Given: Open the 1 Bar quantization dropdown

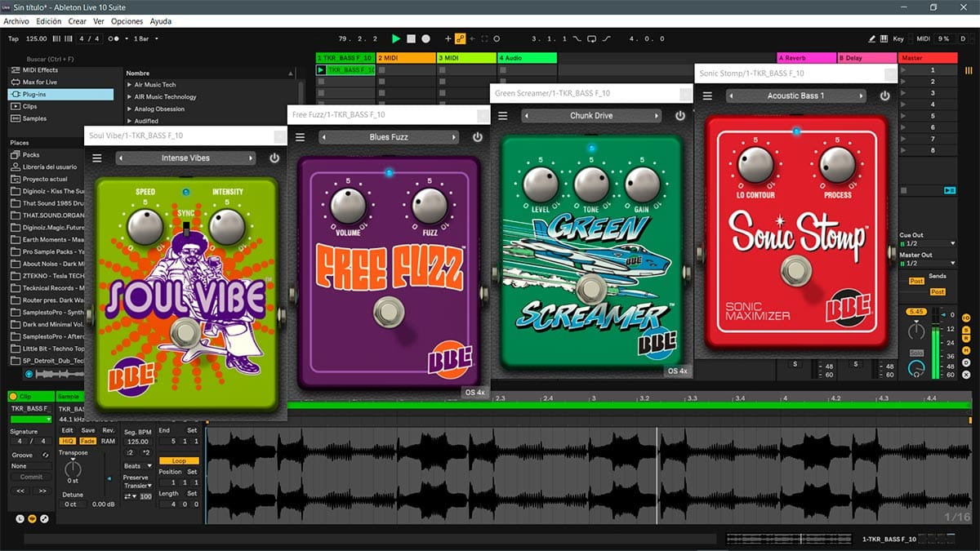Looking at the screenshot, I should point(146,38).
